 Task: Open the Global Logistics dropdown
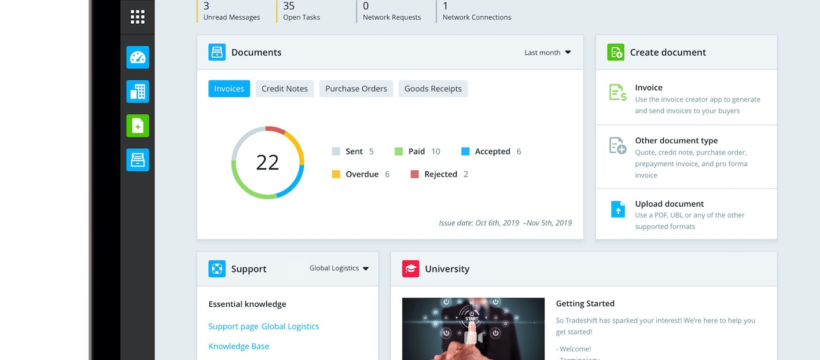339,268
